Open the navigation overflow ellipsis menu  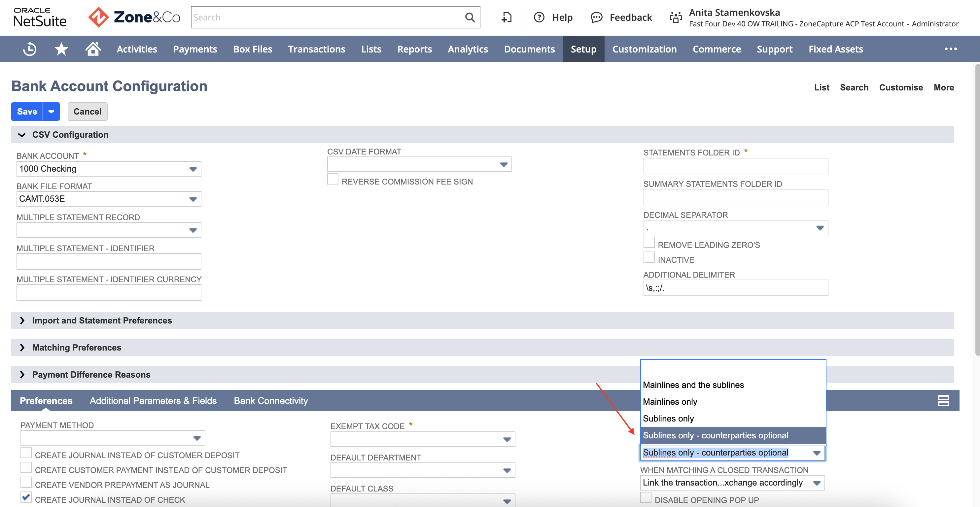tap(950, 49)
